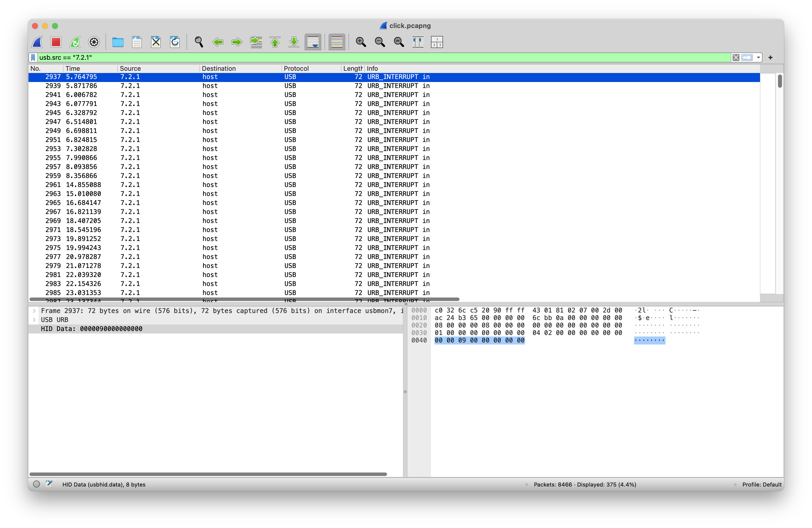
Task: Sort by the Protocol column header
Action: pyautogui.click(x=311, y=68)
